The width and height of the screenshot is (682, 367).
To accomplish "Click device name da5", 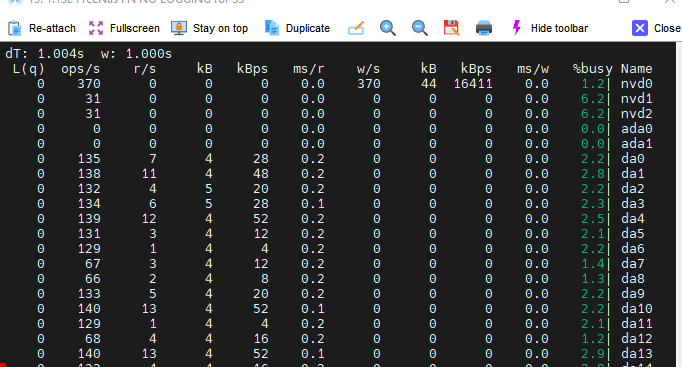I will pyautogui.click(x=632, y=234).
